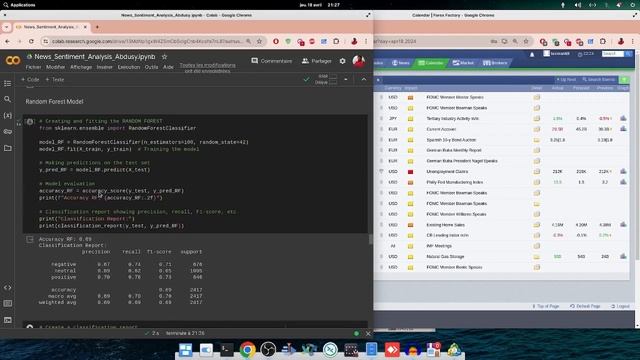Open the Colab code snippets icon

(x=7, y=287)
